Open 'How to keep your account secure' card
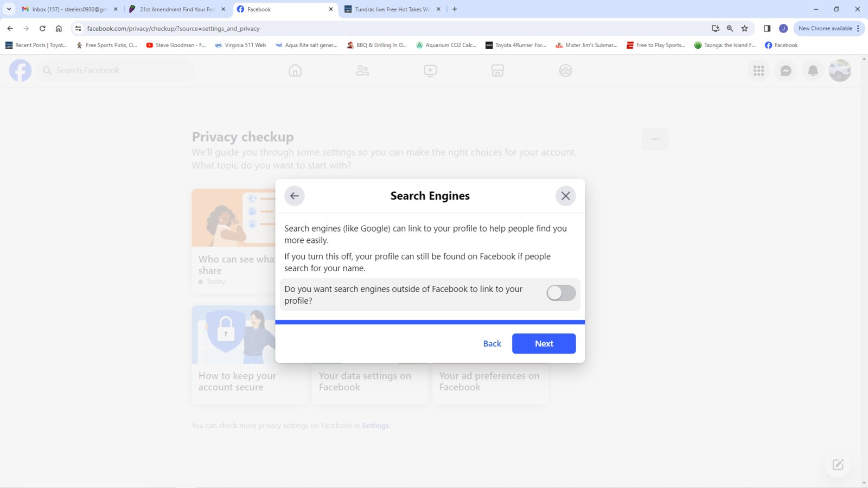The height and width of the screenshot is (488, 868). click(249, 355)
